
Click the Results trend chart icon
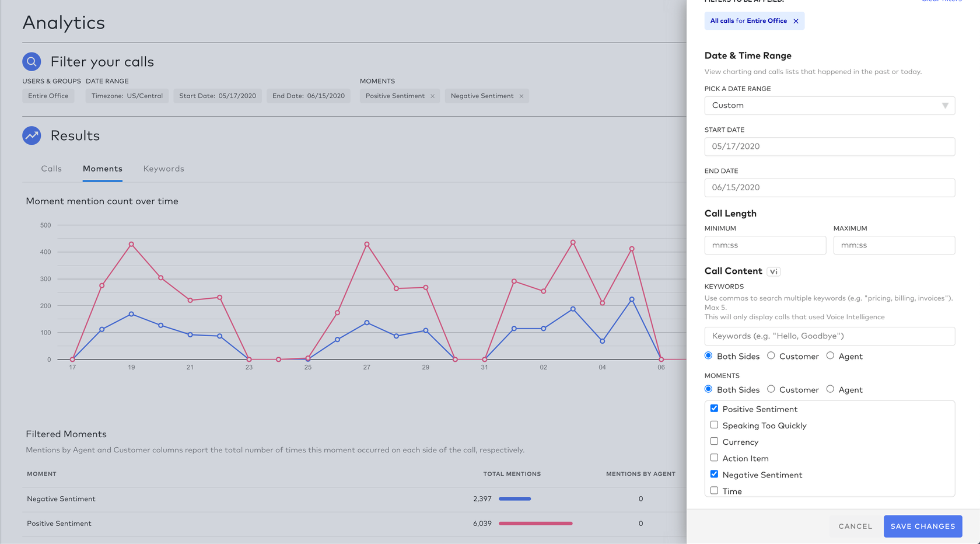(x=32, y=135)
